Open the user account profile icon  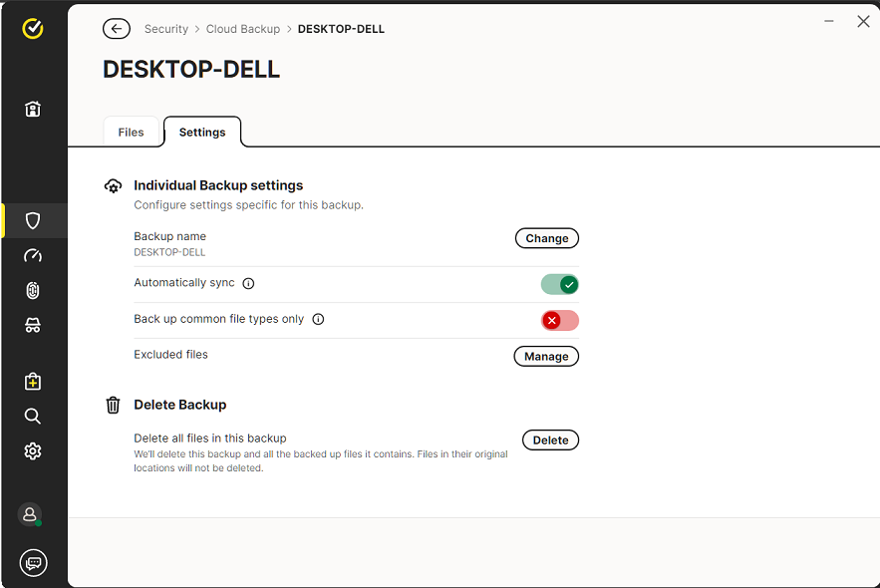tap(30, 514)
